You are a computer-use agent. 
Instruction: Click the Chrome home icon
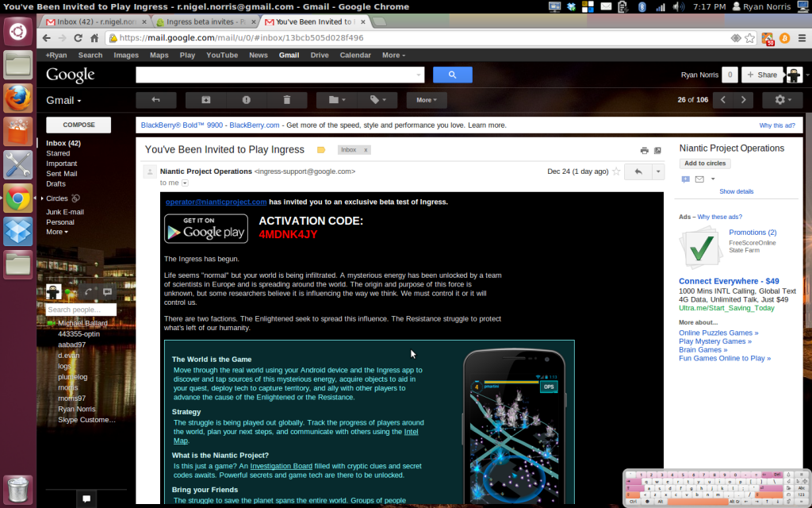tap(94, 38)
